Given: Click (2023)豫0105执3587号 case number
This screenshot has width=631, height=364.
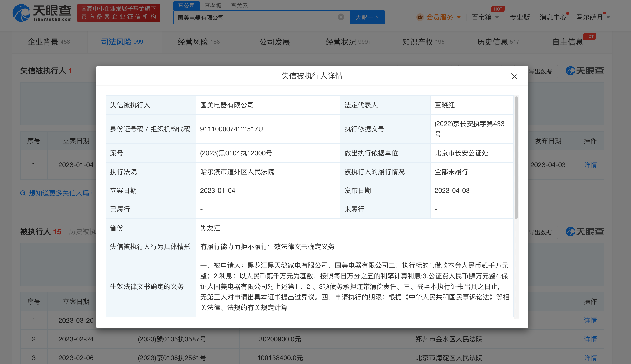Looking at the screenshot, I should 172,339.
